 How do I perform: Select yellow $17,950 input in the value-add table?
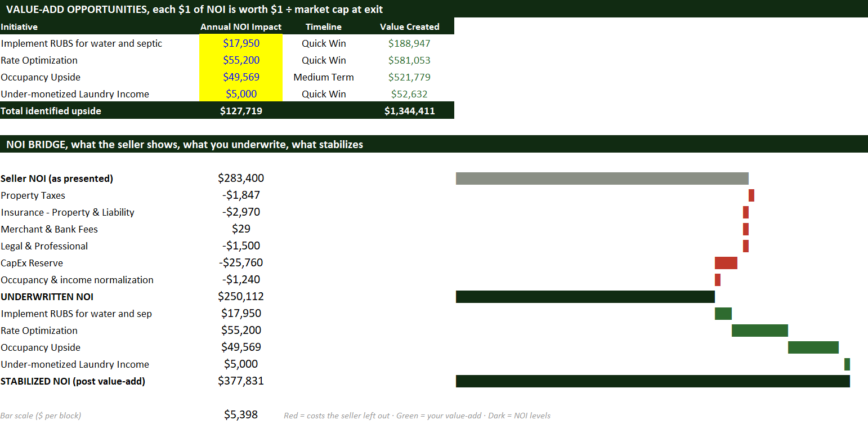tap(241, 43)
